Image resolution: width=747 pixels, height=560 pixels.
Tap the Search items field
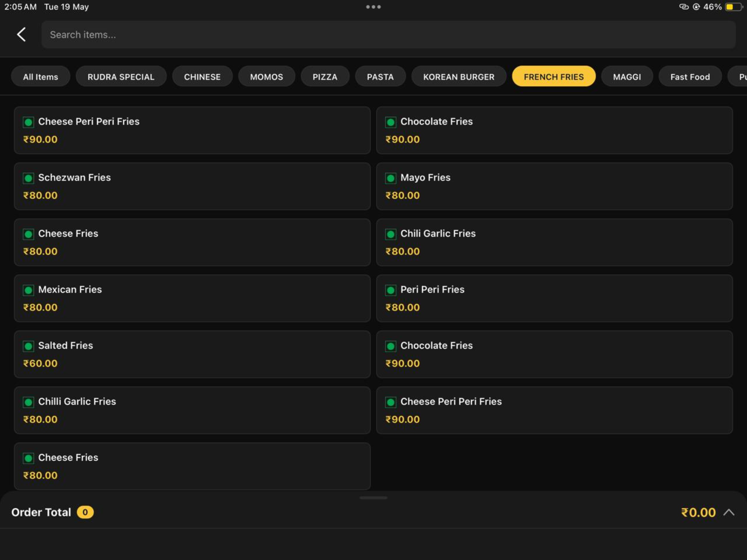[388, 34]
